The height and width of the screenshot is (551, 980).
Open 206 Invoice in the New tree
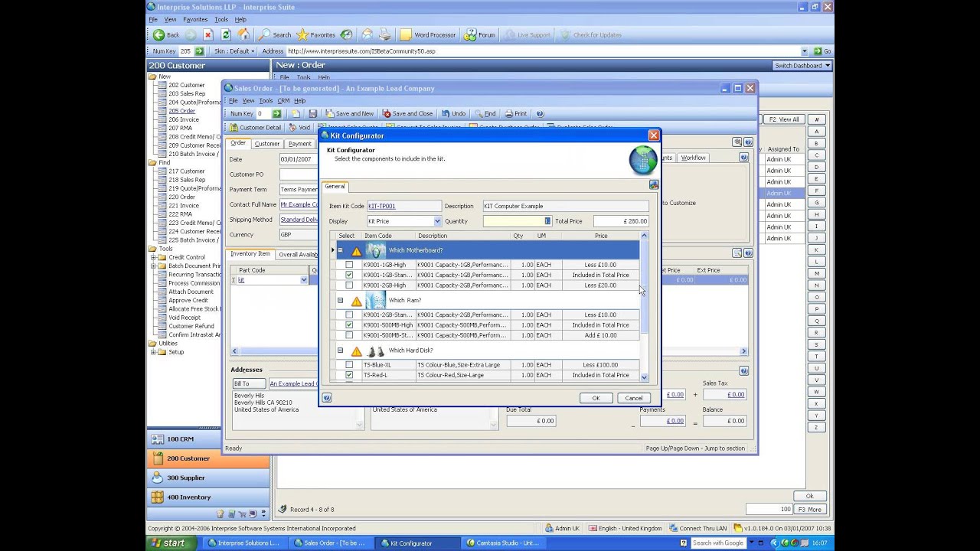184,119
